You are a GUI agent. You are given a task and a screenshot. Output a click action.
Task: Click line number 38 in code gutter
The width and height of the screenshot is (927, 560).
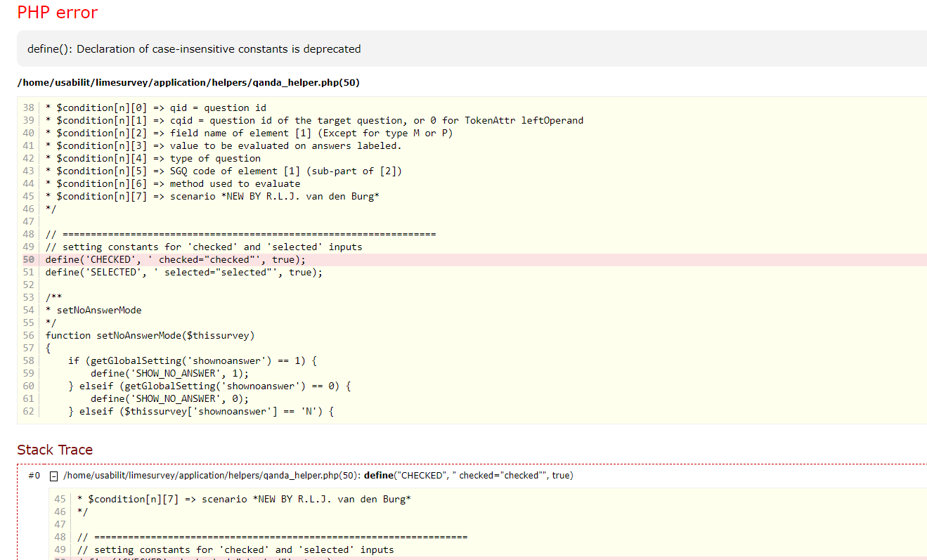click(x=28, y=108)
